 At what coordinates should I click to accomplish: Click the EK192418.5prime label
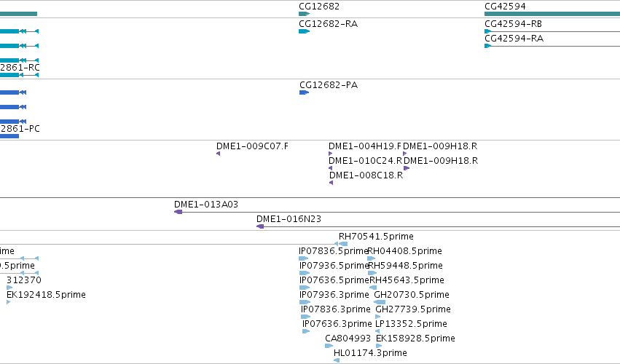(46, 295)
